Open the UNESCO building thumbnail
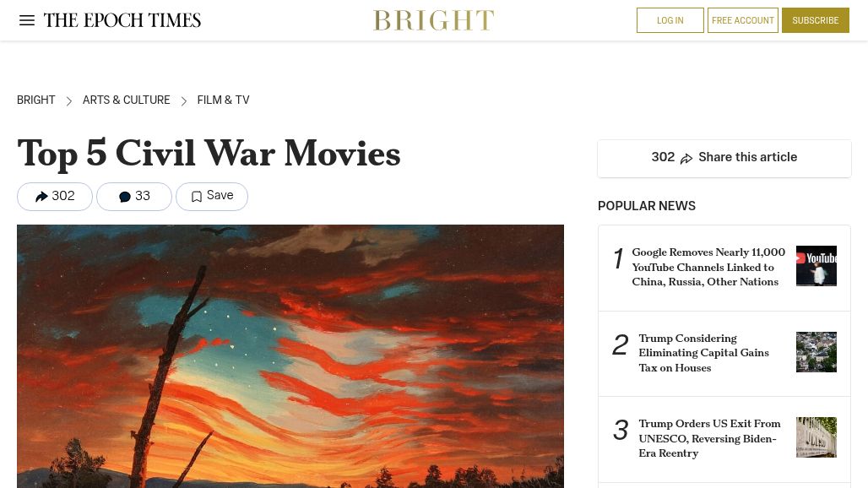 pos(816,437)
